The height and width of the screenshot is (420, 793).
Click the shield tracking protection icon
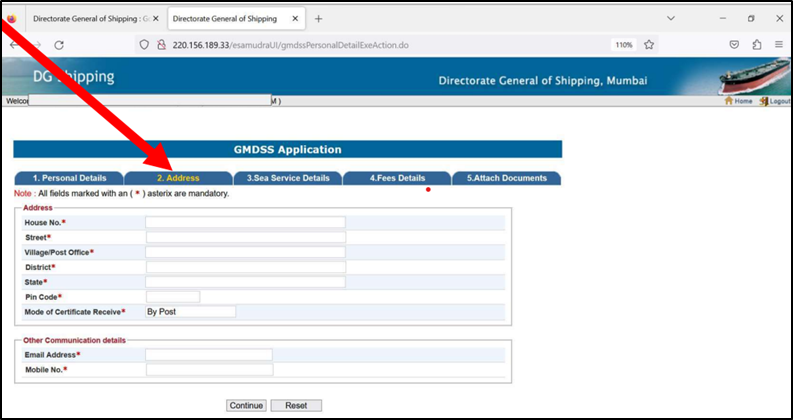pos(144,45)
